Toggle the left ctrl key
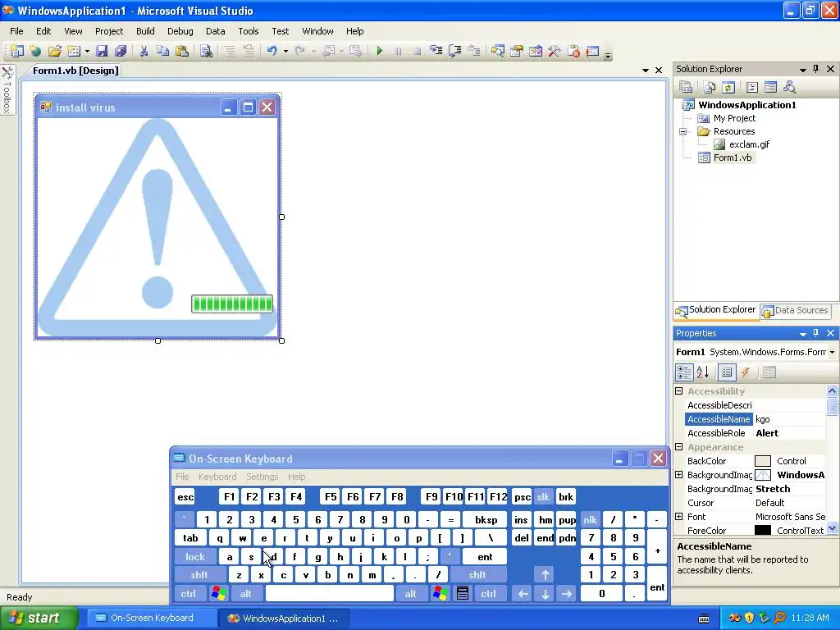 [188, 594]
